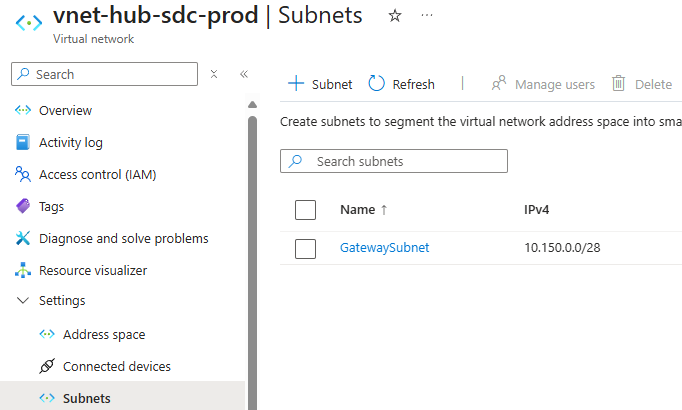Image resolution: width=682 pixels, height=410 pixels.
Task: Open Activity log in the sidebar
Action: click(x=71, y=143)
